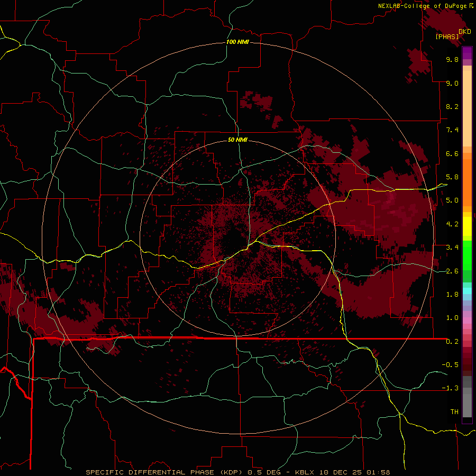The width and height of the screenshot is (476, 476).
Task: Click the 1.0 value on the color scale
Action: pos(452,318)
